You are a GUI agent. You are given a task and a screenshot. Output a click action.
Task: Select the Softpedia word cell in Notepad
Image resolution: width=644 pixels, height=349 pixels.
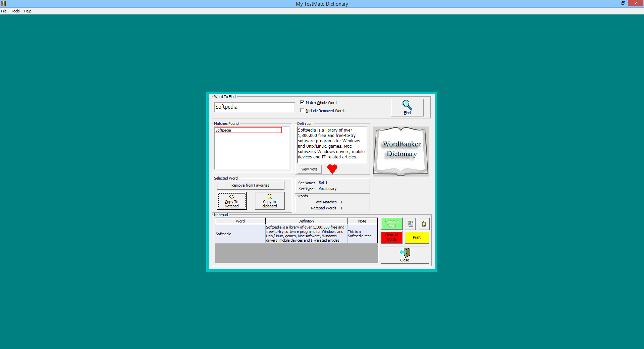point(240,234)
